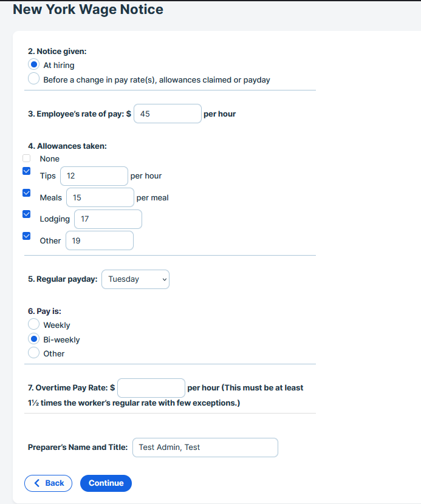This screenshot has width=421, height=504.
Task: Click the Overtime Pay Rate field
Action: coord(151,388)
